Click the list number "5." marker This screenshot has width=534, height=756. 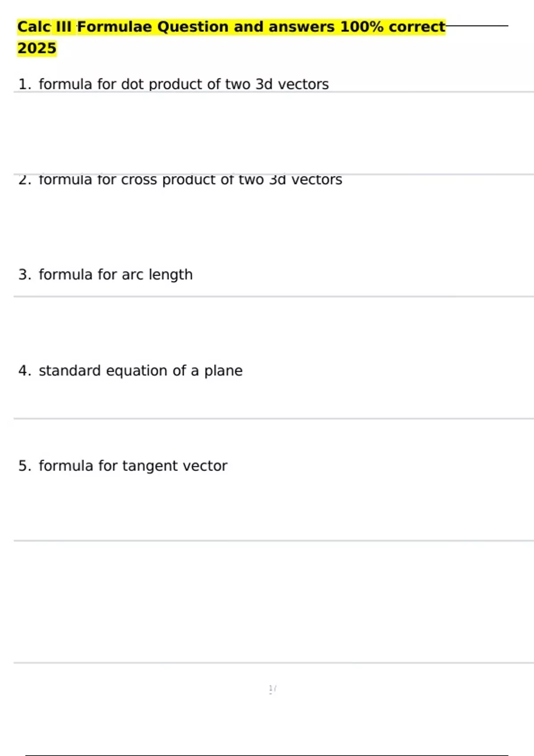click(x=24, y=466)
